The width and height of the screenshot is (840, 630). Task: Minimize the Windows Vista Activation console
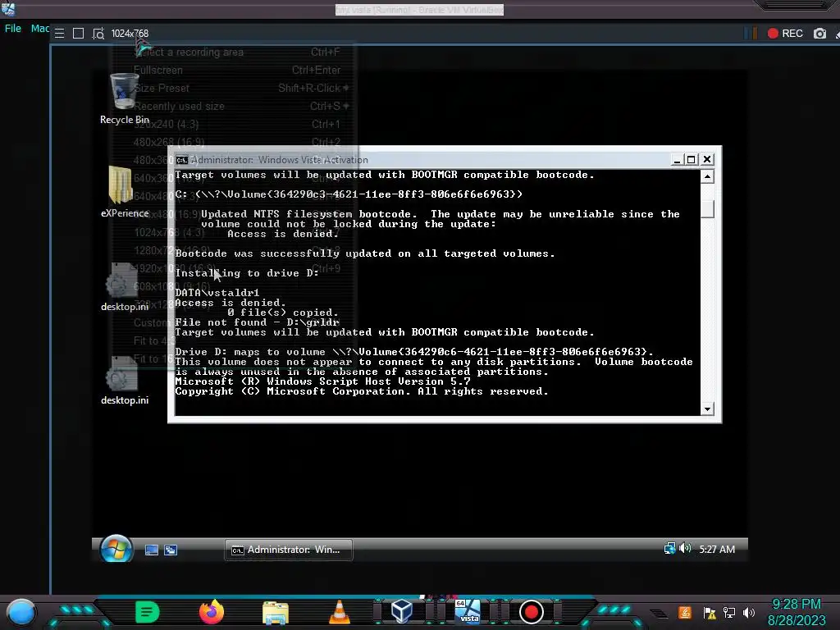677,160
